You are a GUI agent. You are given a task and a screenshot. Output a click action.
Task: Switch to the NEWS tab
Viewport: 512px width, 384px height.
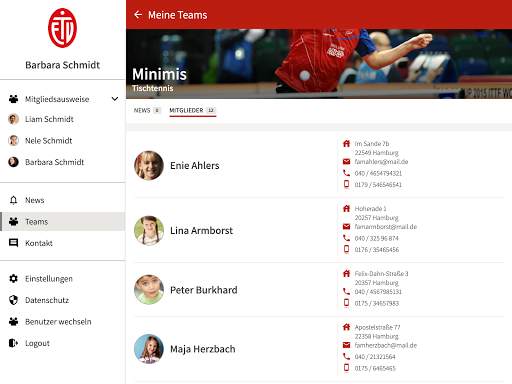[x=147, y=110]
